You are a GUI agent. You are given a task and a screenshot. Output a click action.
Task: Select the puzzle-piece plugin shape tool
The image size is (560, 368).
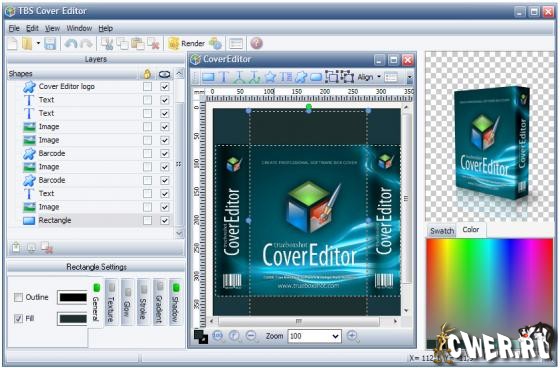pyautogui.click(x=301, y=77)
